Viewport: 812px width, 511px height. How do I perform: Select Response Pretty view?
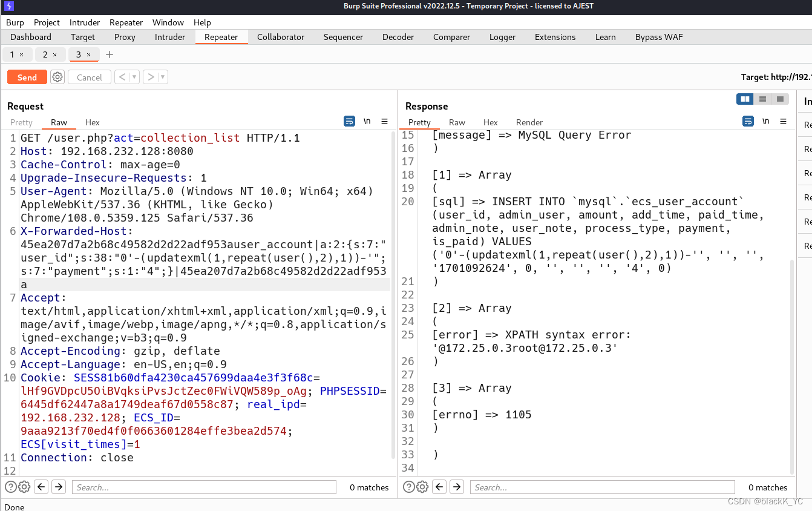coord(419,122)
